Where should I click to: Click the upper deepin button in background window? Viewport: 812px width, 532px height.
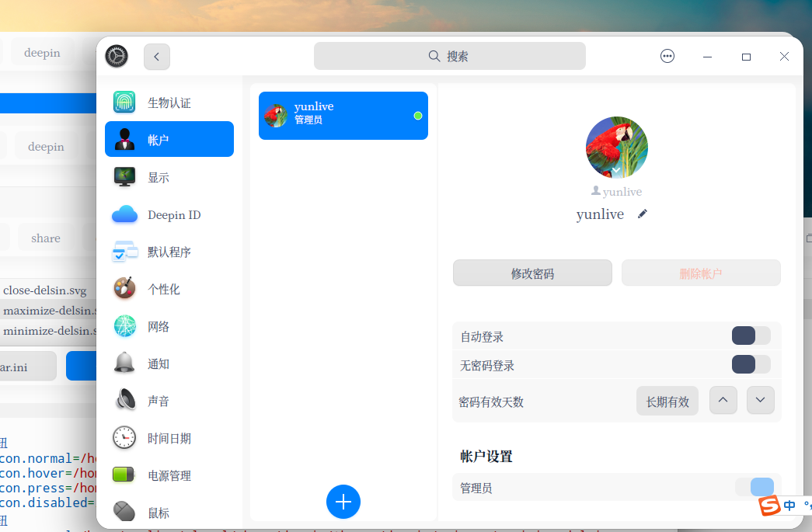coord(42,53)
